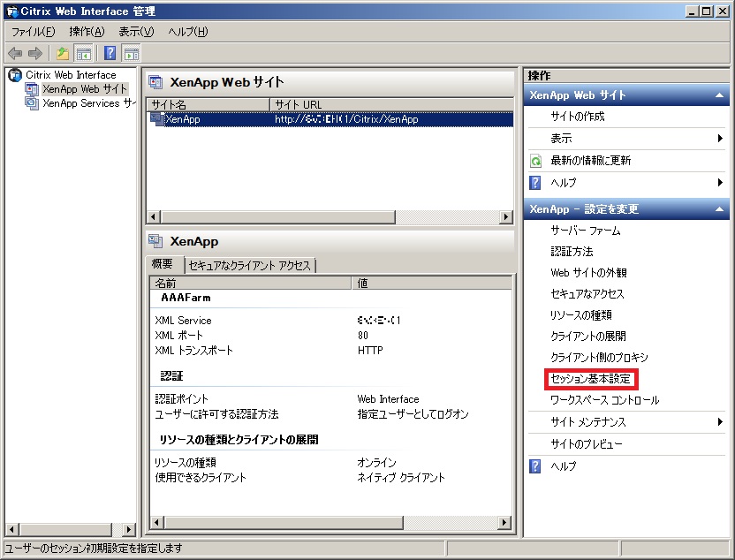
Task: Click the site list's horizontal scrollbar right arrow
Action: point(505,217)
